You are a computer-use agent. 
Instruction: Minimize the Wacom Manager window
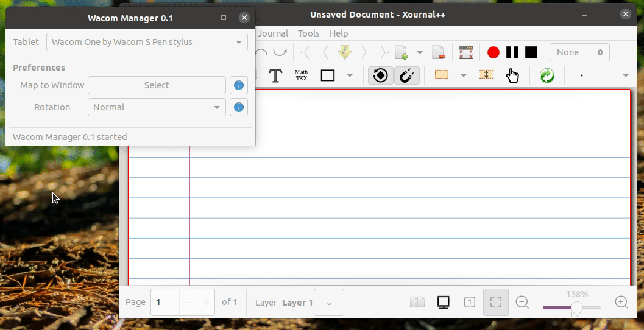[203, 18]
